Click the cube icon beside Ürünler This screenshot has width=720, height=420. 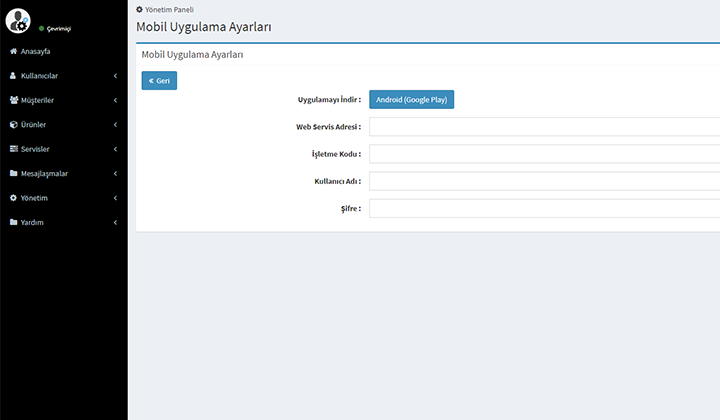point(13,125)
